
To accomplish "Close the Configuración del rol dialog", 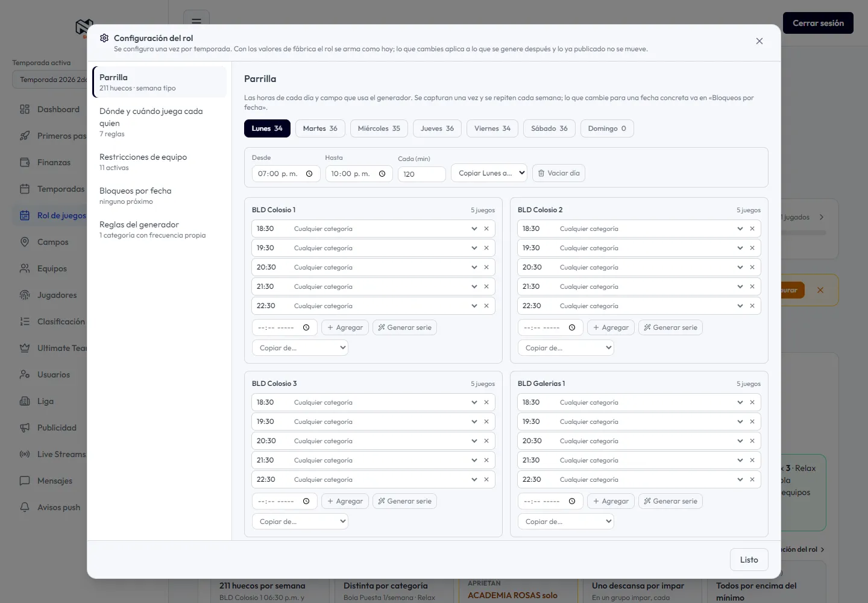I will (759, 41).
